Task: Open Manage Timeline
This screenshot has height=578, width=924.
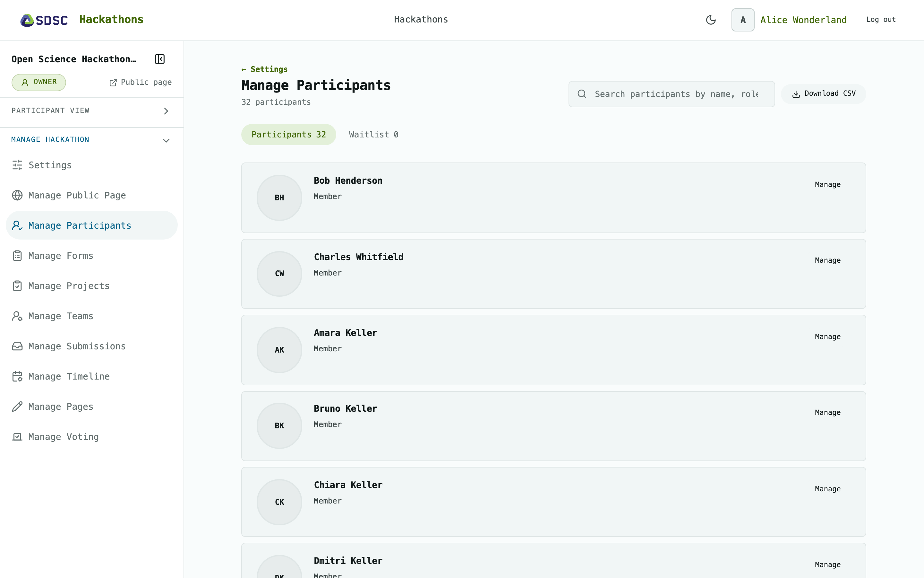Action: click(92, 377)
